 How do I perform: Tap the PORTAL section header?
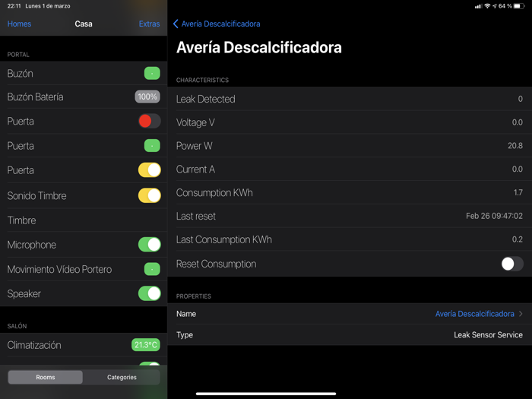coord(18,55)
